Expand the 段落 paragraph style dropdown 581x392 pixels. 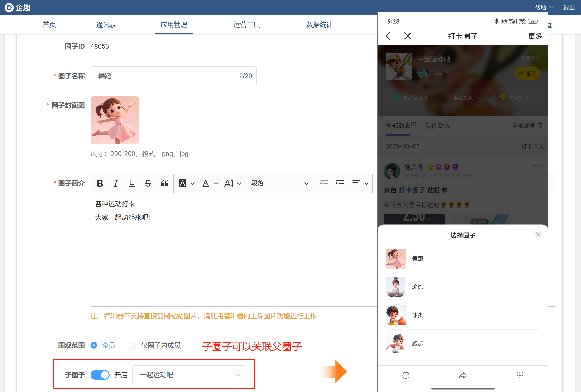[x=279, y=183]
